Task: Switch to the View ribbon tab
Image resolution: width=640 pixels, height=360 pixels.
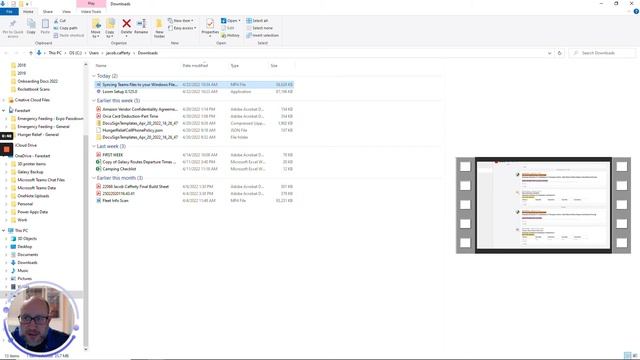Action: [x=67, y=12]
